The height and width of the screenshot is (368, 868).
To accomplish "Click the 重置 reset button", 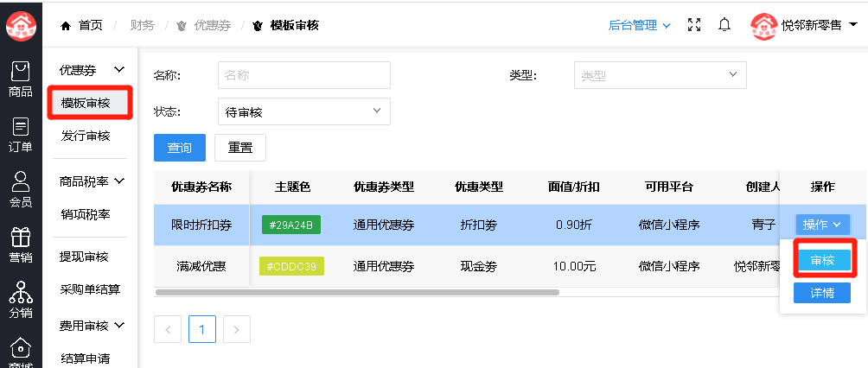I will 240,148.
